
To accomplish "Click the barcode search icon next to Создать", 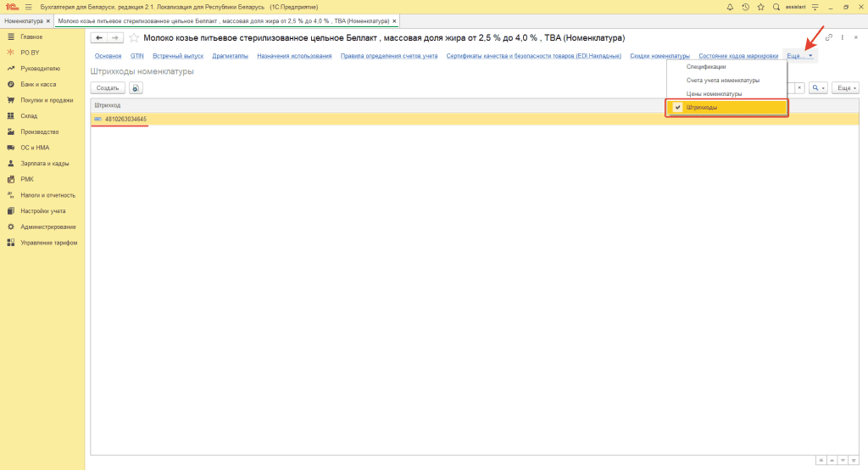I will (x=136, y=87).
